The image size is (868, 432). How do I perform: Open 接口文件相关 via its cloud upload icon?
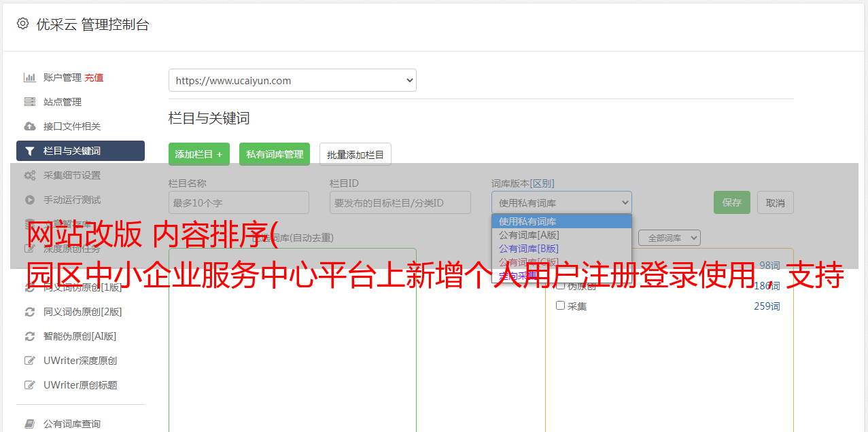[29, 126]
